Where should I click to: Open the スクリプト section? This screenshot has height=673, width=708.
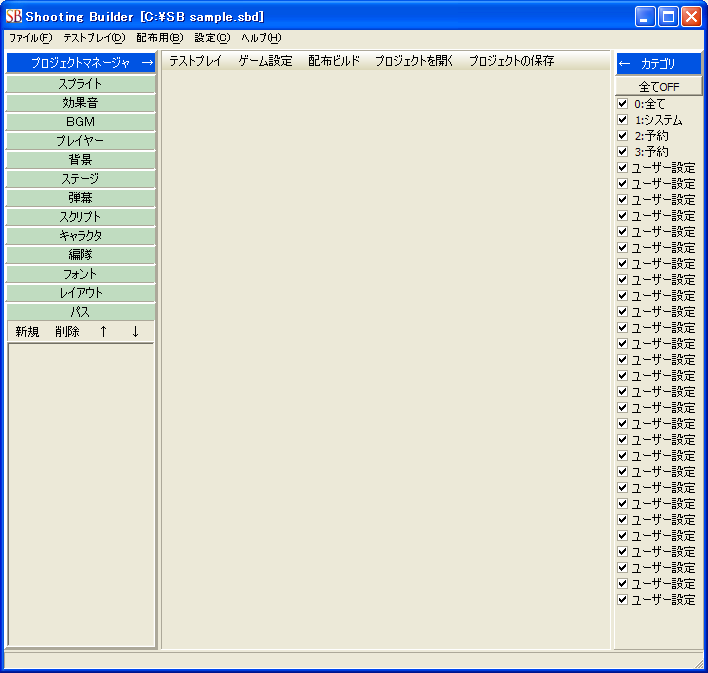point(80,217)
